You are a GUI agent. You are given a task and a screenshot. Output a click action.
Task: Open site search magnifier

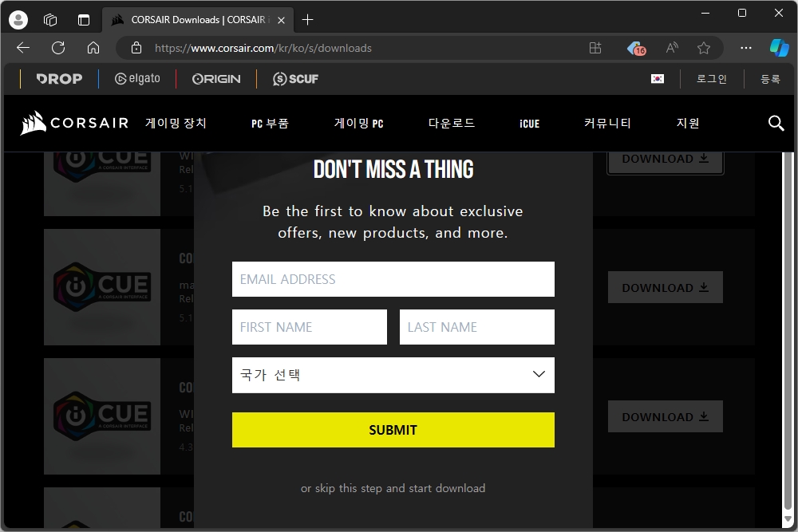pos(776,123)
